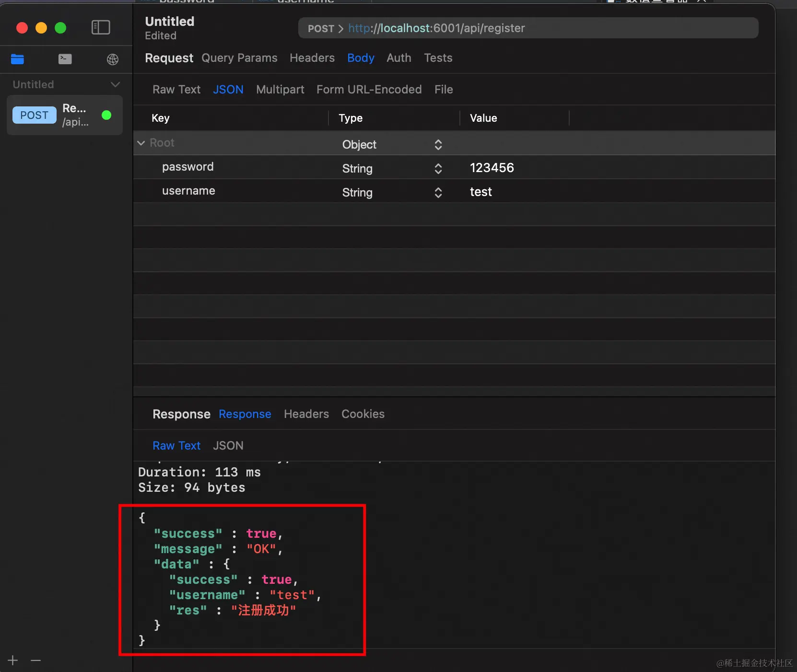Viewport: 797px width, 672px height.
Task: Select File body format
Action: click(444, 90)
